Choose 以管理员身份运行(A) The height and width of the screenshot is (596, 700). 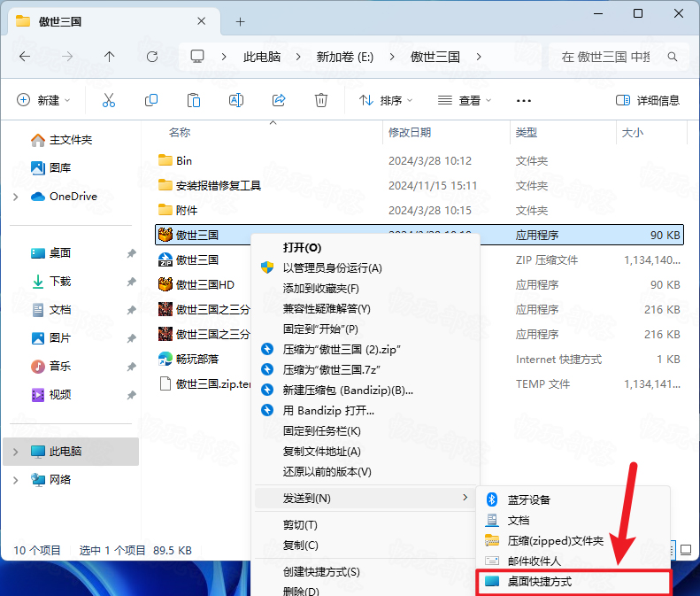point(366,268)
